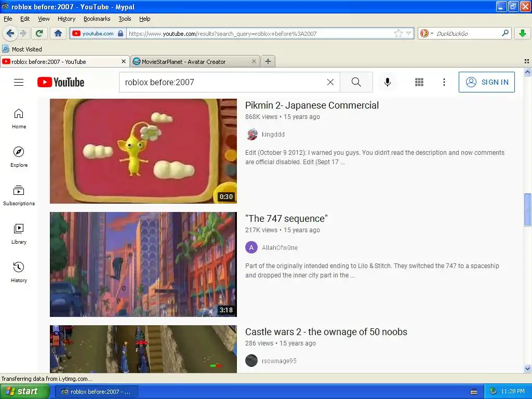Toggle the YouTube hamburger guide menu
Viewport: 532px width, 399px height.
click(x=19, y=82)
